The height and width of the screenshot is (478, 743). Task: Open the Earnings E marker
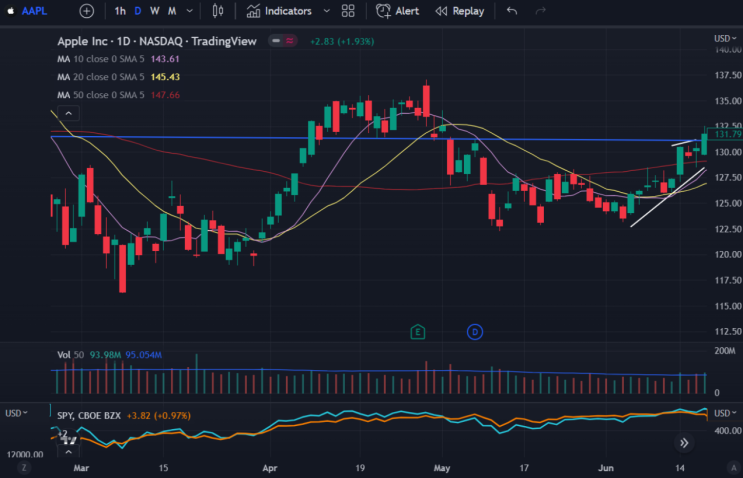(417, 332)
